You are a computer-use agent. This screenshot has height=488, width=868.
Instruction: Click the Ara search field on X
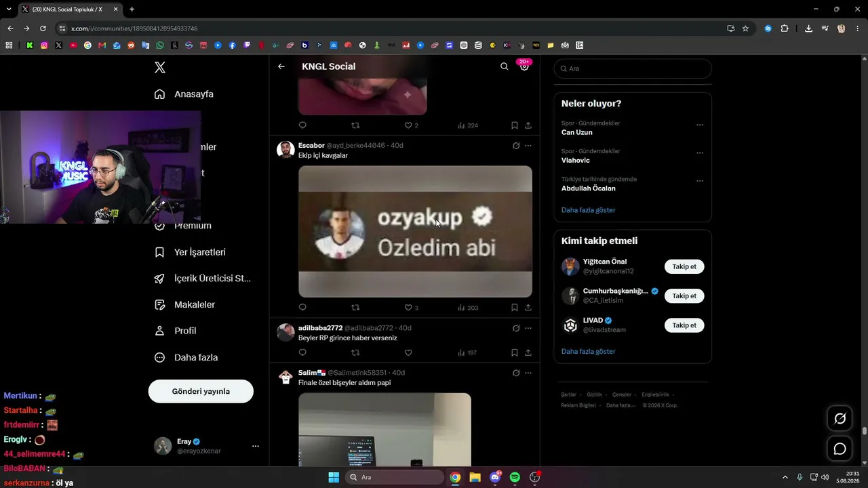click(633, 68)
